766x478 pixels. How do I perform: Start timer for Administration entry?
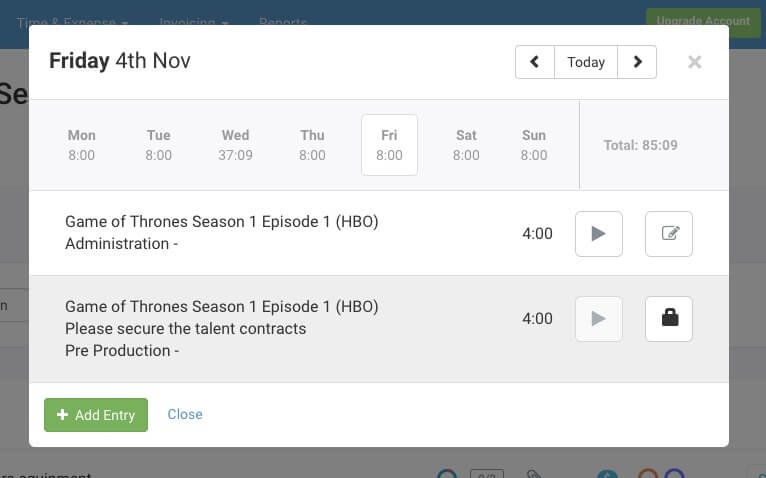[x=598, y=234]
